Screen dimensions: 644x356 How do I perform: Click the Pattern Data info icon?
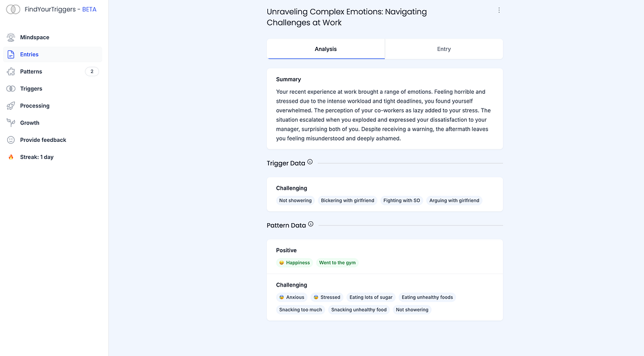[311, 224]
